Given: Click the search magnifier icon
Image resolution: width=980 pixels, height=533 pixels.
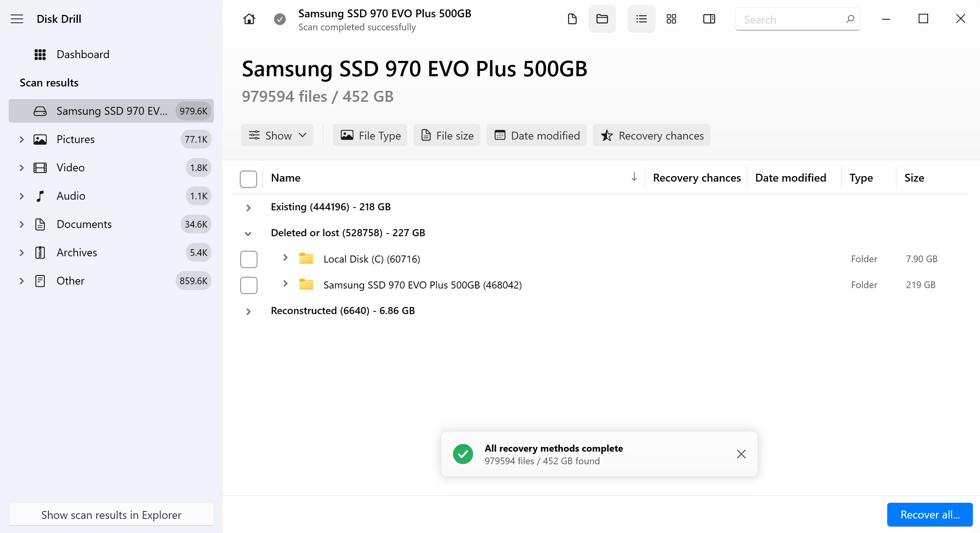Looking at the screenshot, I should pos(850,19).
